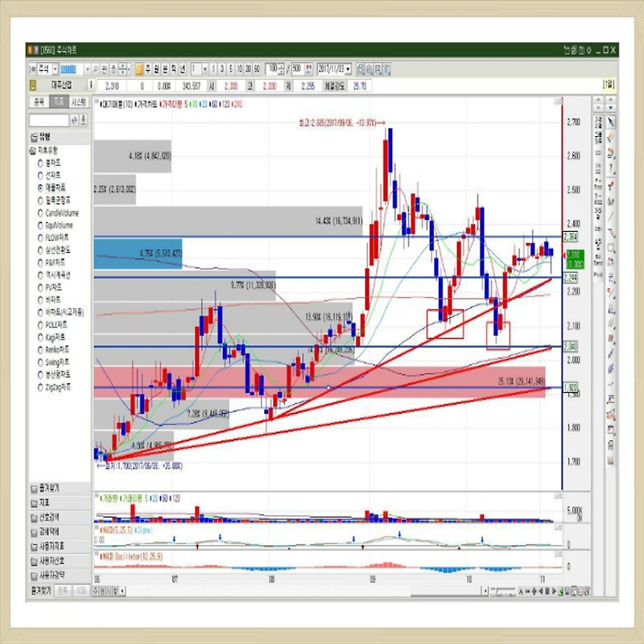Click the info 'i' icon beside 대주산업
This screenshot has width=644, height=644.
click(91, 85)
